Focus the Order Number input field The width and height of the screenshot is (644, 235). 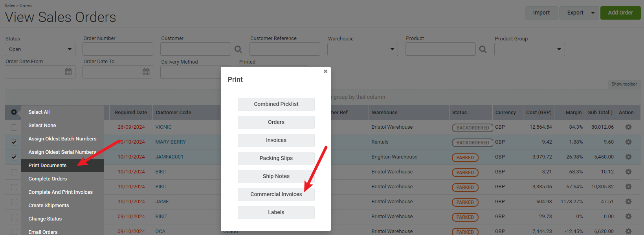coord(118,49)
